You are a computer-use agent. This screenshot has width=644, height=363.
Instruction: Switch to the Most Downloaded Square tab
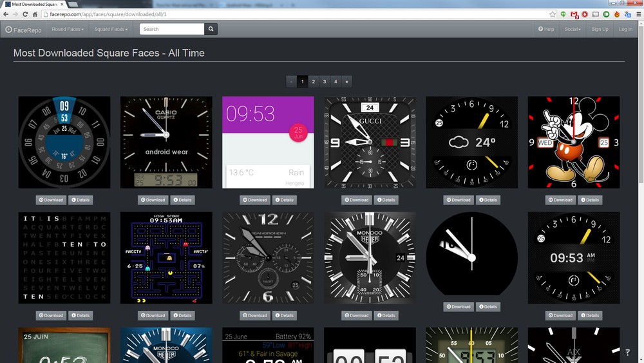[35, 4]
